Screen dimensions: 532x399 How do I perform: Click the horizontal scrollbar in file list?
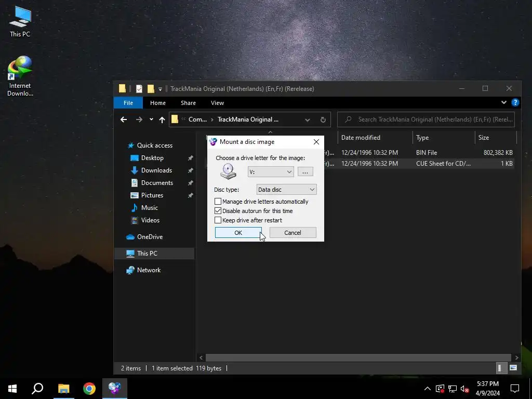click(x=358, y=357)
